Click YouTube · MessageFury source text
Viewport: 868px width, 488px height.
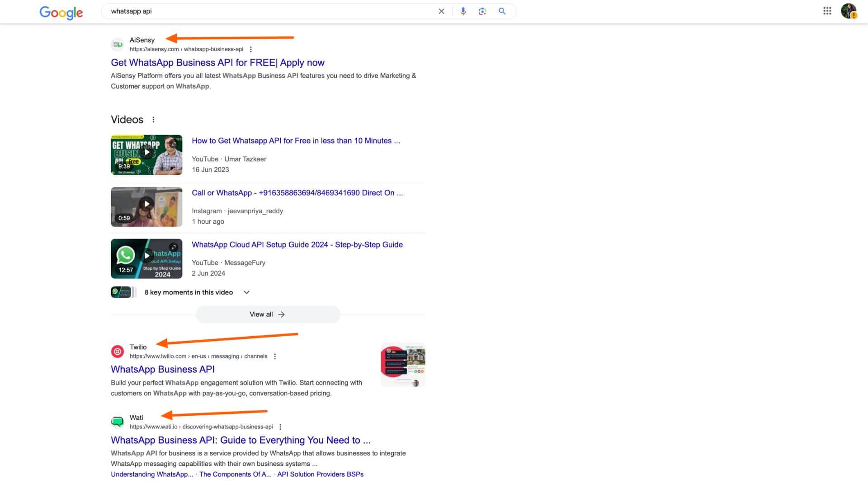coord(228,263)
